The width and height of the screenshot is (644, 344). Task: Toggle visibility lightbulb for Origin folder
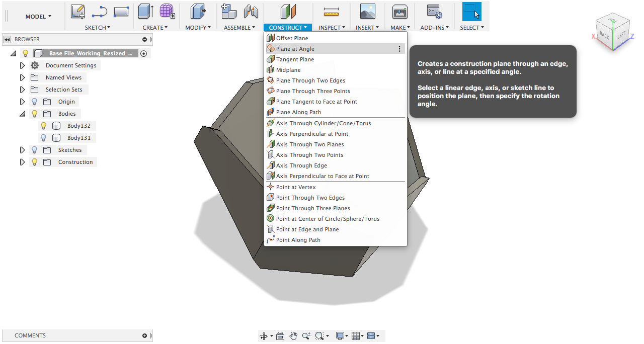coord(35,102)
